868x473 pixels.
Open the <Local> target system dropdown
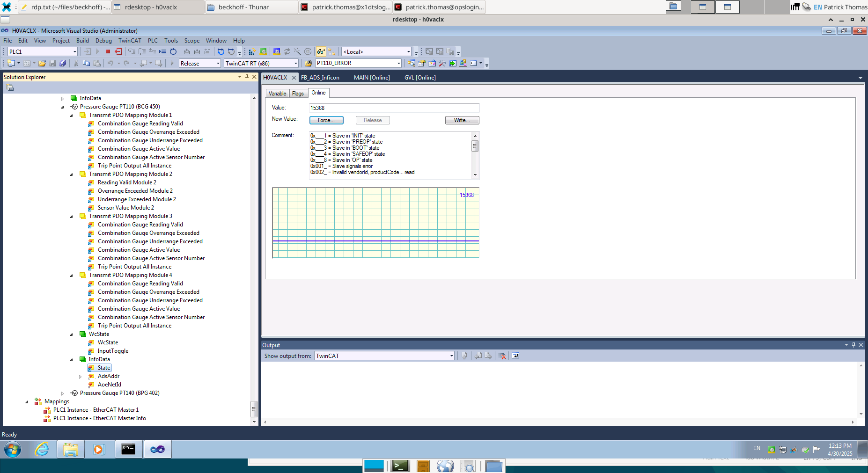[408, 52]
